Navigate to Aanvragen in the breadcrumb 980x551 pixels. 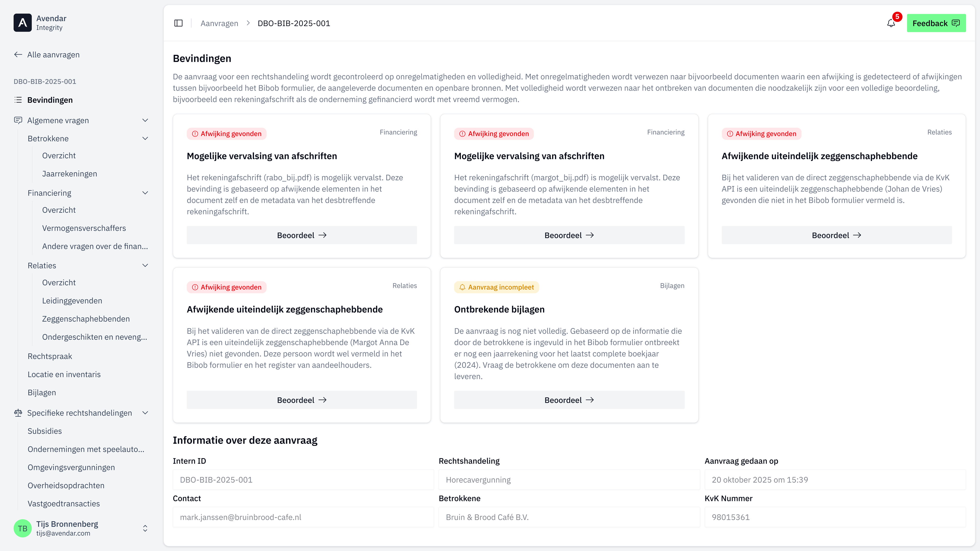point(219,23)
